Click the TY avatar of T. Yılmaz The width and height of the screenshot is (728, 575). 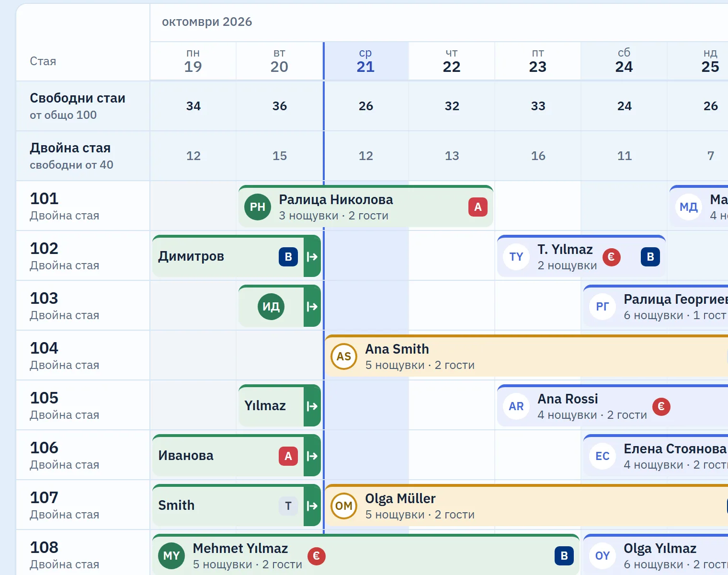click(x=516, y=257)
